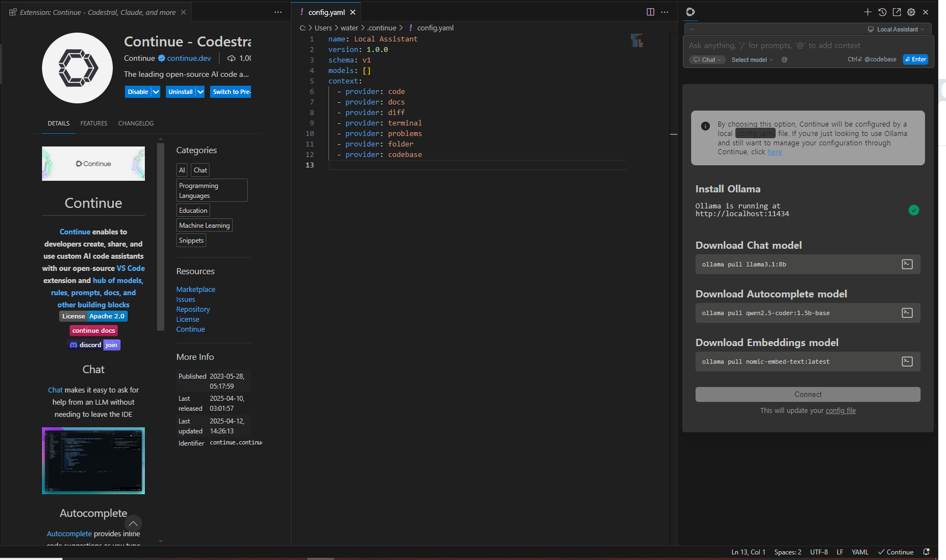946x560 pixels.
Task: Click the discord join badge
Action: click(x=94, y=345)
